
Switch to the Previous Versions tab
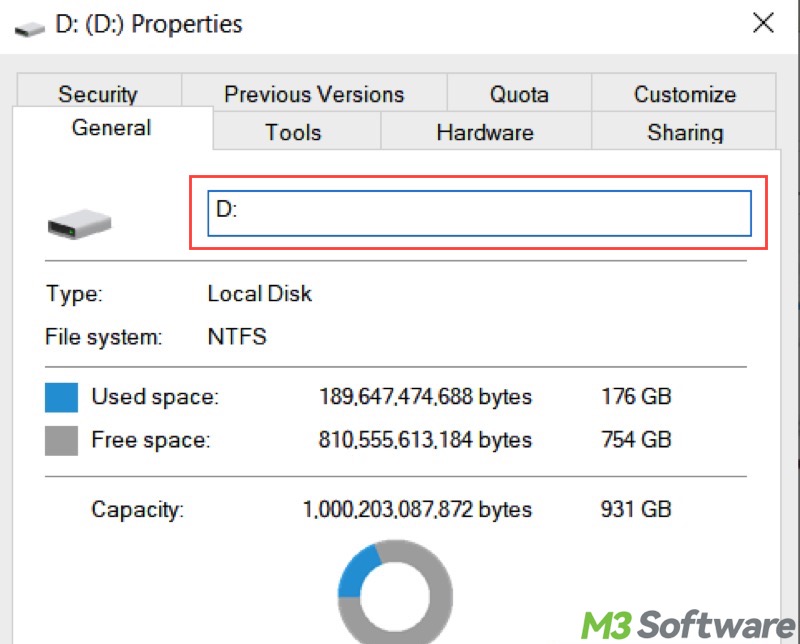click(x=314, y=95)
